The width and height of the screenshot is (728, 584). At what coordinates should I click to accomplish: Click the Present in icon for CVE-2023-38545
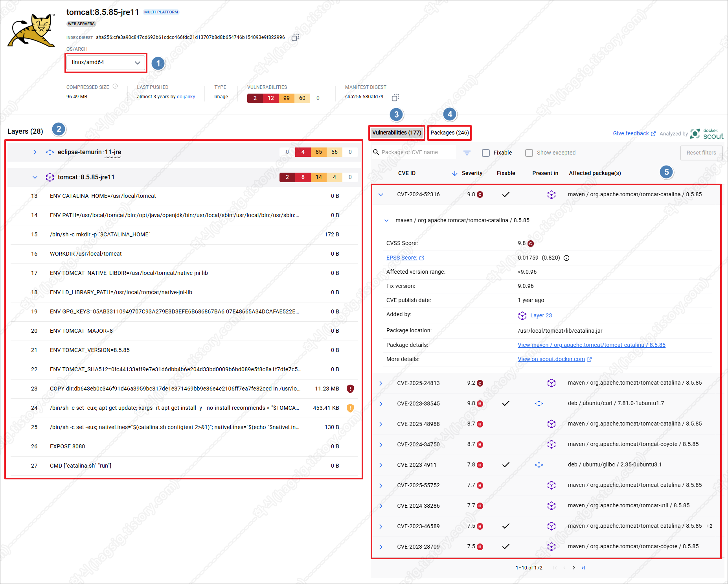[x=539, y=403]
